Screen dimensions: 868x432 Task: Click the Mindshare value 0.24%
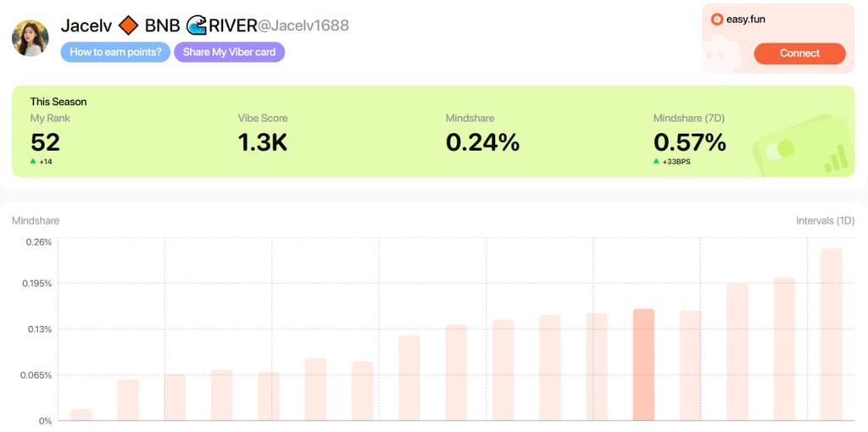click(482, 142)
